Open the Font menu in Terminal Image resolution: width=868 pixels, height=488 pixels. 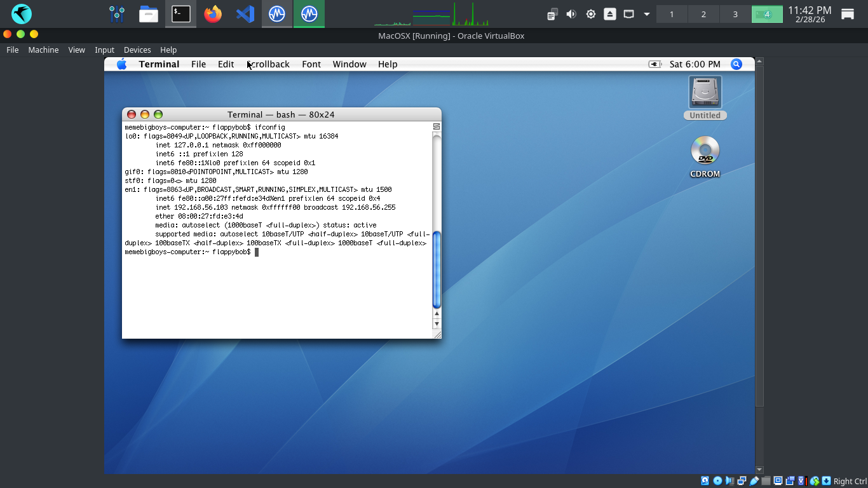pyautogui.click(x=311, y=64)
